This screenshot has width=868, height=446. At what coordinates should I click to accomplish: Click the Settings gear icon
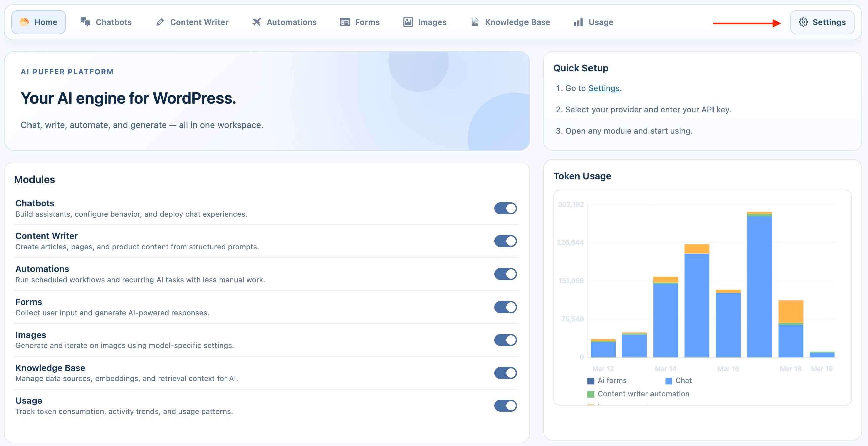(803, 22)
